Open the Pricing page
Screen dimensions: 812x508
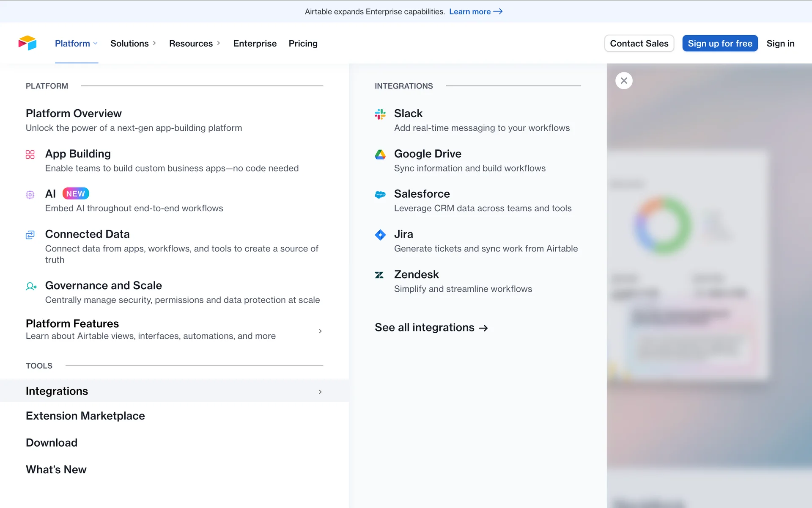point(303,44)
